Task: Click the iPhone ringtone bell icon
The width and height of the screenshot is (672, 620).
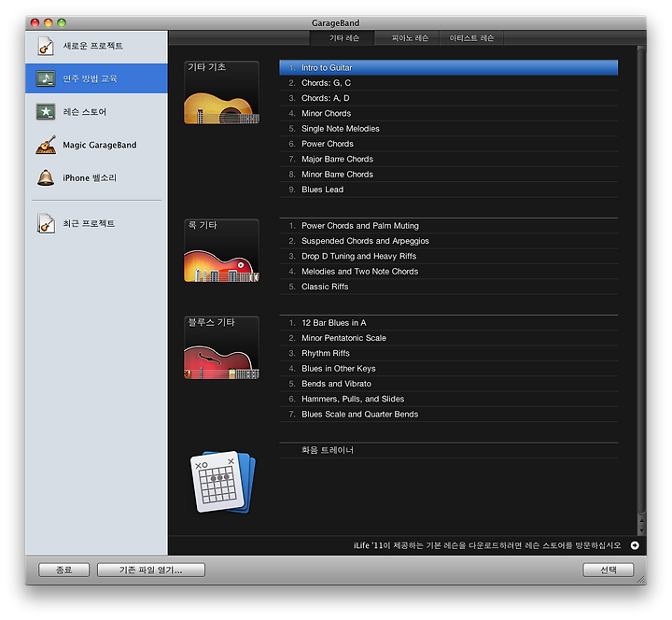Action: pyautogui.click(x=46, y=177)
